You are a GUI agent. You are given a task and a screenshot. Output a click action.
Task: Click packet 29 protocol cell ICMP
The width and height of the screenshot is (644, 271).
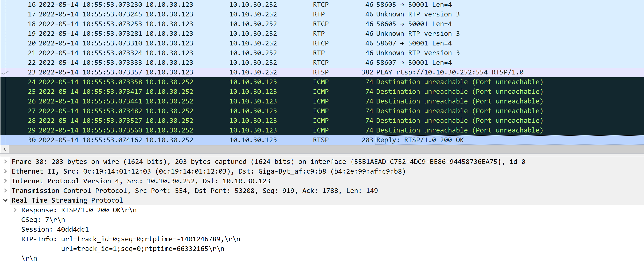click(x=321, y=130)
